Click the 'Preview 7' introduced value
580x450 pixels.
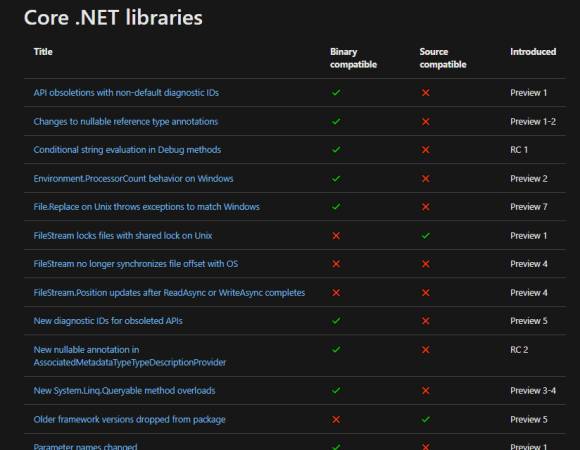pos(529,207)
